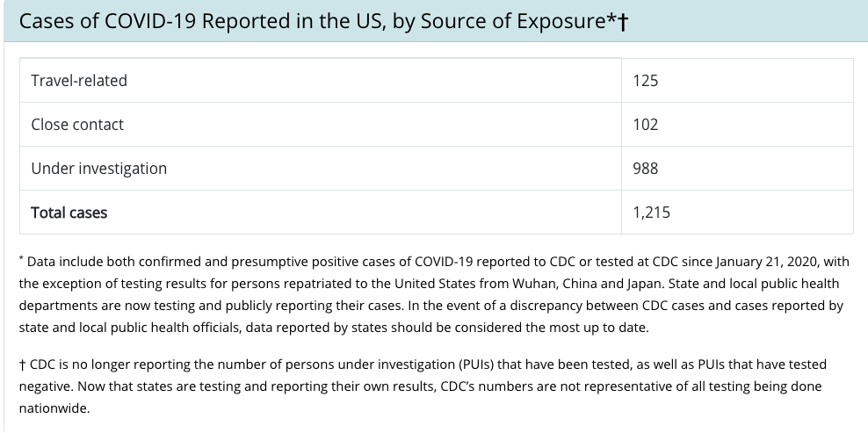Screen dimensions: 868x433
Task: Select the bold Total cases label
Action: [69, 213]
